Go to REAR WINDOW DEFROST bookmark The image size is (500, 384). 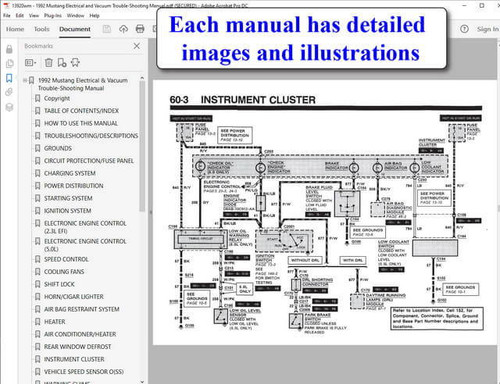pyautogui.click(x=78, y=347)
